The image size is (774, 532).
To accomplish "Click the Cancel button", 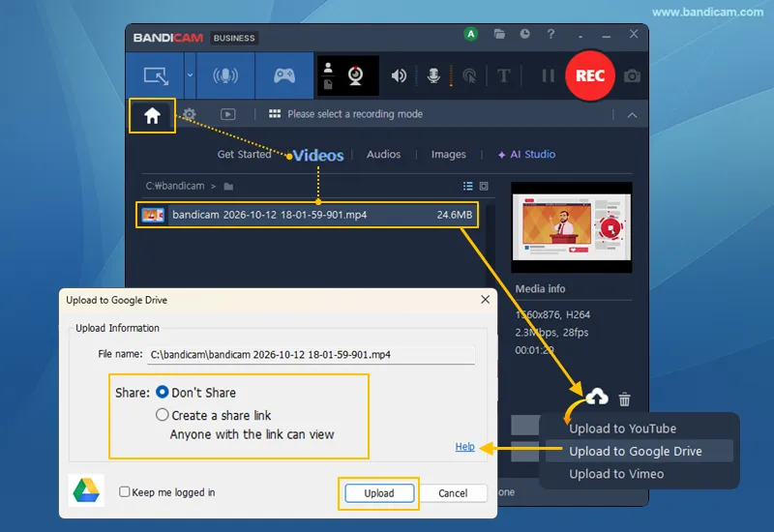I will (x=453, y=493).
